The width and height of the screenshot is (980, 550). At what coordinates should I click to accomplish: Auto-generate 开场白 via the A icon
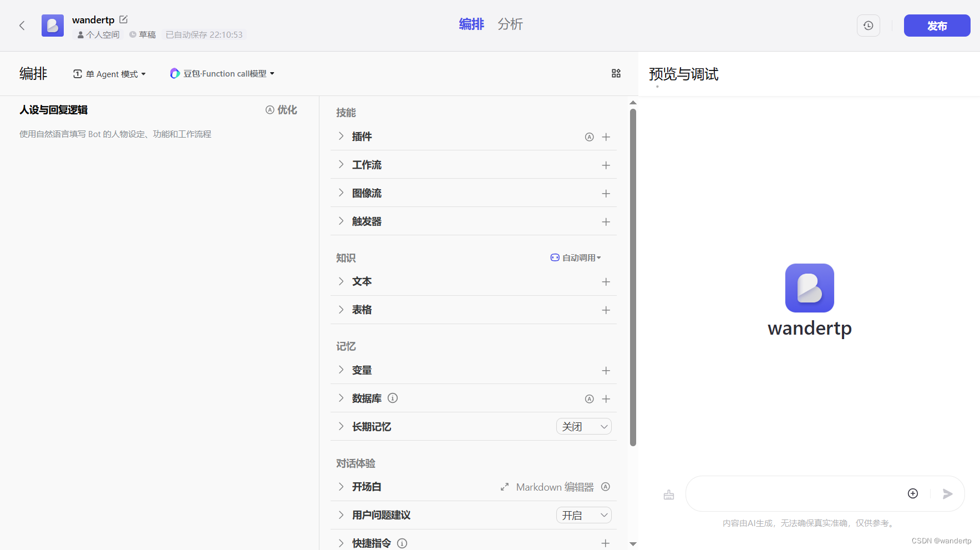pyautogui.click(x=606, y=487)
